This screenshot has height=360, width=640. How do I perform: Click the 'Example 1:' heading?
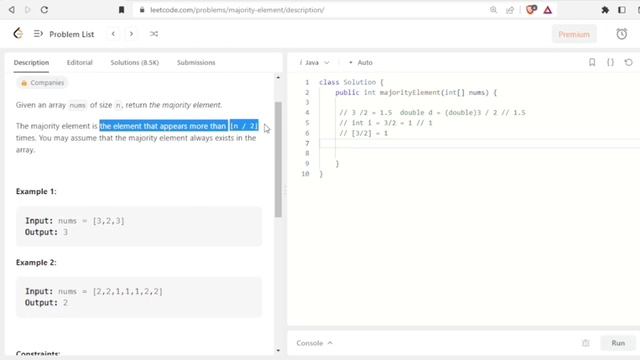coord(36,191)
